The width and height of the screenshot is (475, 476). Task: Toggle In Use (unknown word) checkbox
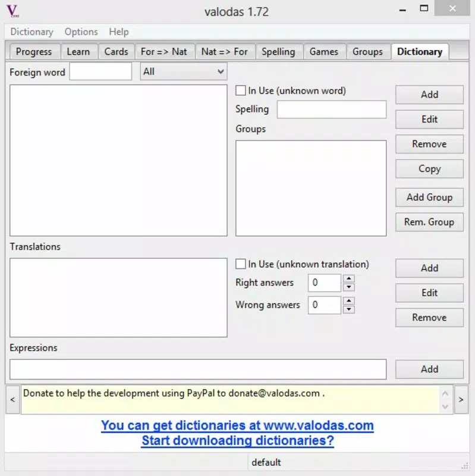click(x=241, y=90)
